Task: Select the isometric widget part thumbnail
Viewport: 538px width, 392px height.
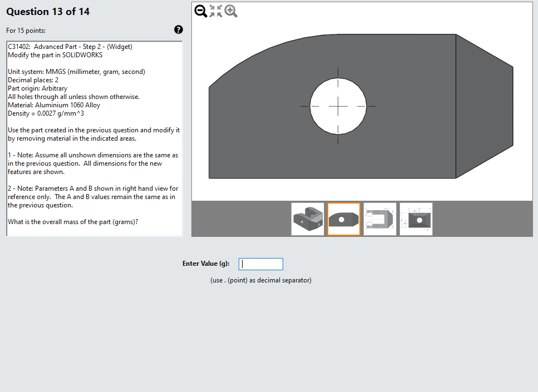Action: pyautogui.click(x=308, y=219)
